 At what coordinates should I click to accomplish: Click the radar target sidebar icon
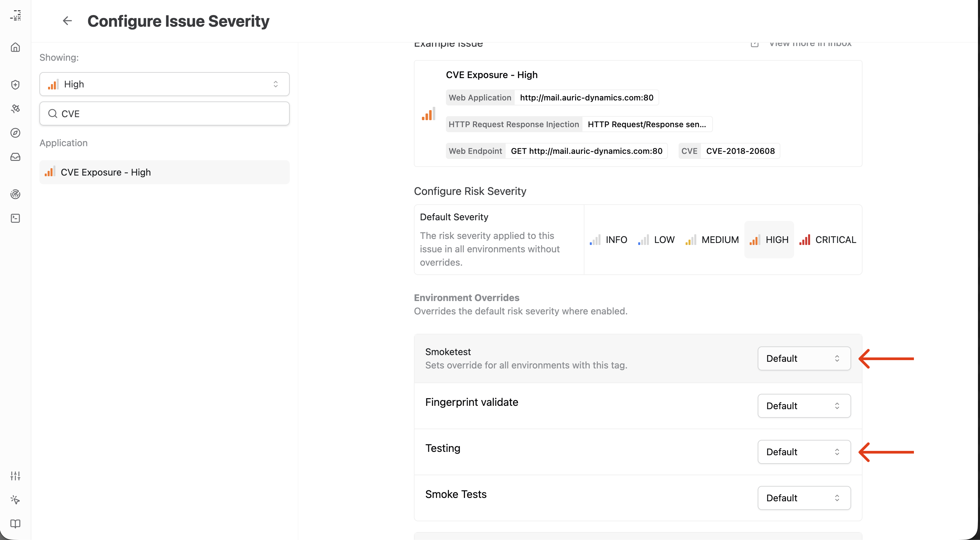[15, 194]
